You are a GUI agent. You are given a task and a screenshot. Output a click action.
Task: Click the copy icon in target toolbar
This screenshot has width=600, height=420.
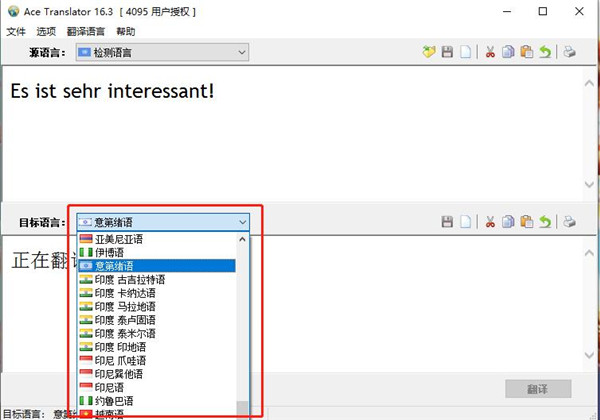(509, 222)
